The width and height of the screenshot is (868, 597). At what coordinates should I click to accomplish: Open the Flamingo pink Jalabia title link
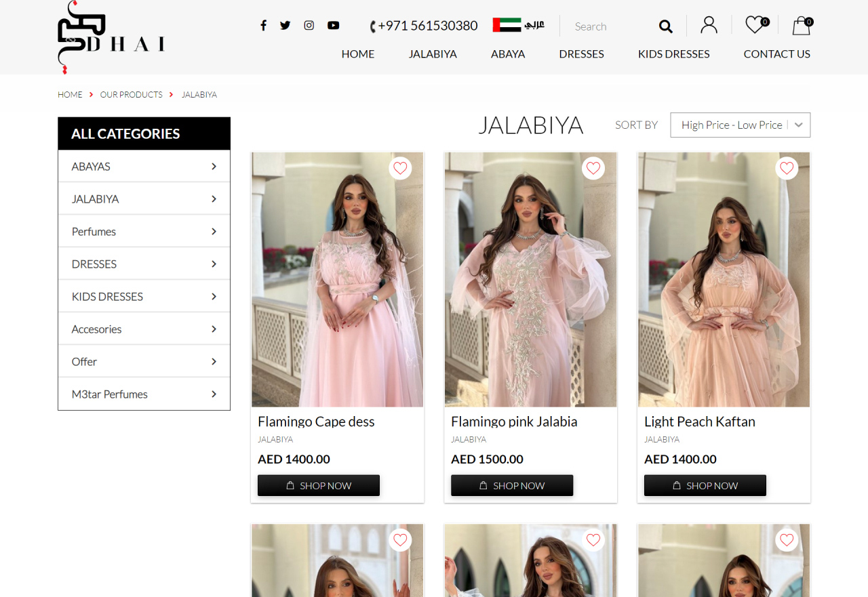click(x=514, y=421)
